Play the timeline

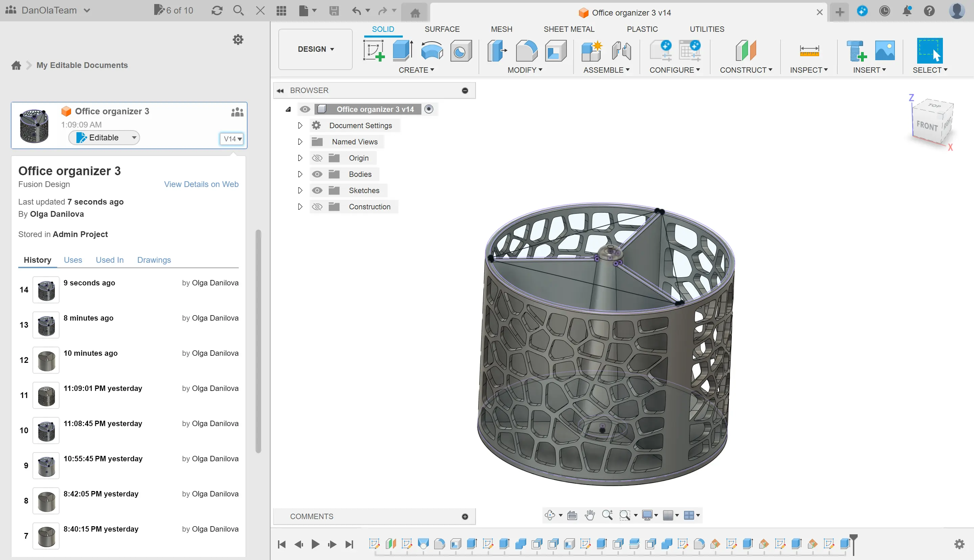[315, 544]
